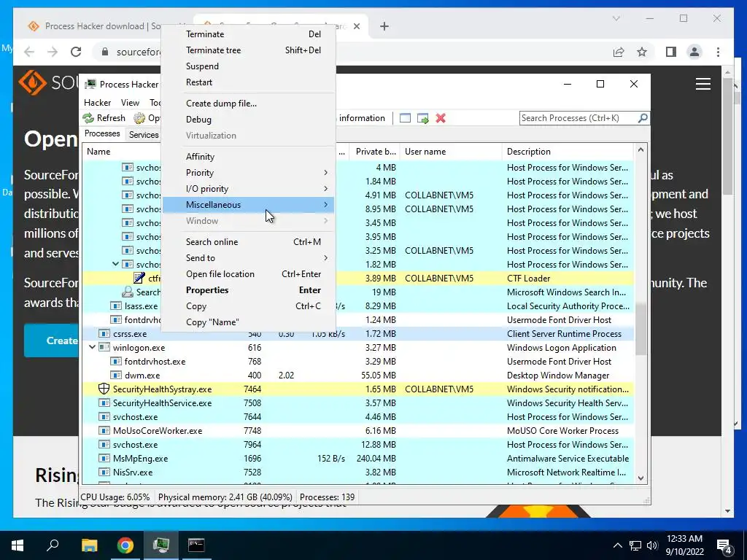The height and width of the screenshot is (560, 747).
Task: Open Chrome three-dot menu
Action: tap(718, 52)
